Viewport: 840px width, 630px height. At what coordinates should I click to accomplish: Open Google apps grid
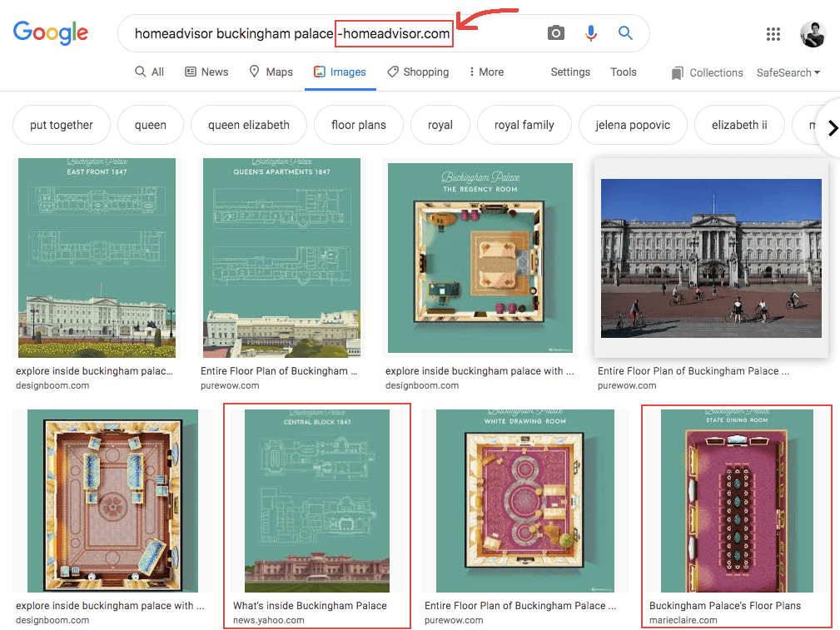[x=773, y=34]
